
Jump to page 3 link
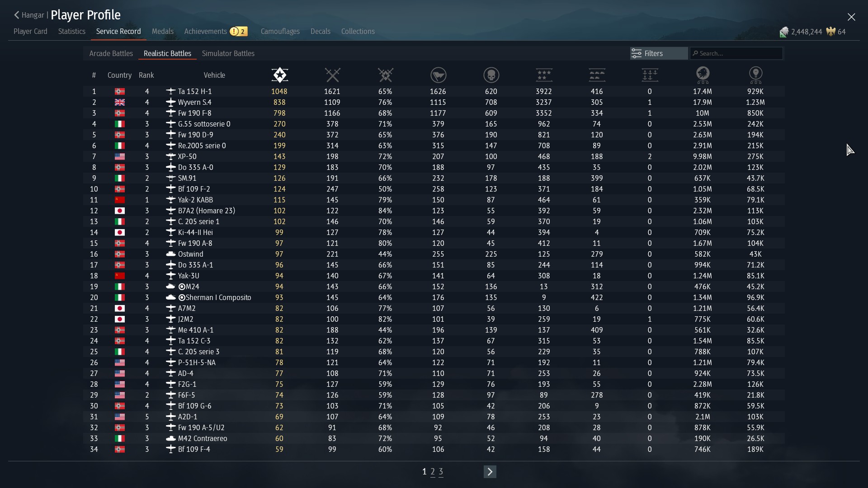441,472
